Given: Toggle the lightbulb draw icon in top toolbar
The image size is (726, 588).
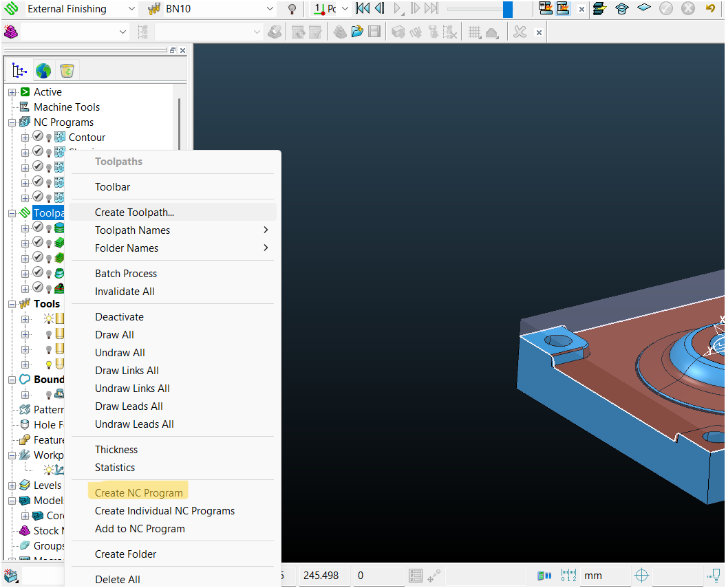Looking at the screenshot, I should pos(292,9).
